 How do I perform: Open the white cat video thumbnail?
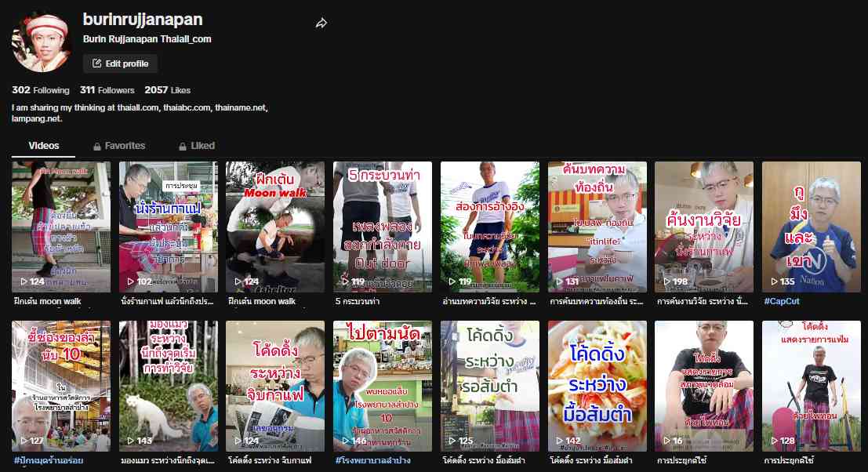coord(168,386)
